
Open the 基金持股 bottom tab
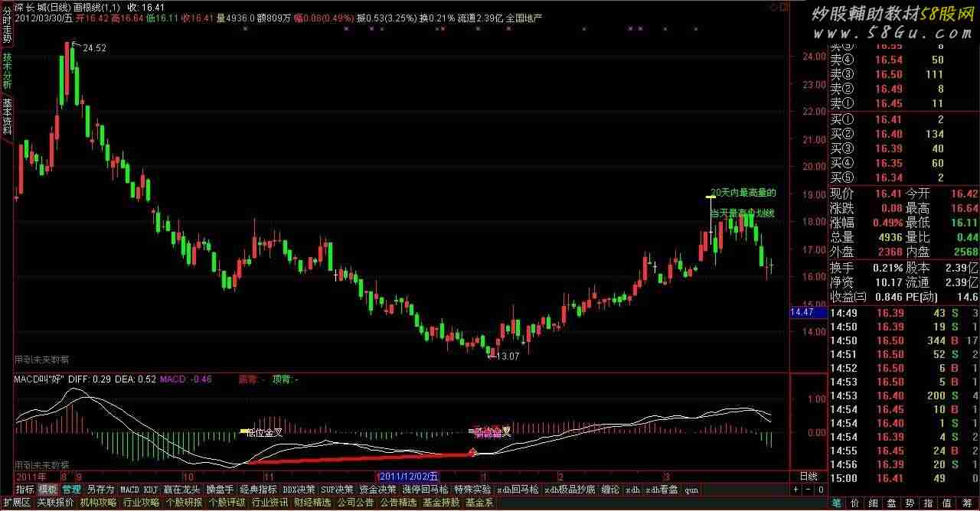tap(441, 503)
